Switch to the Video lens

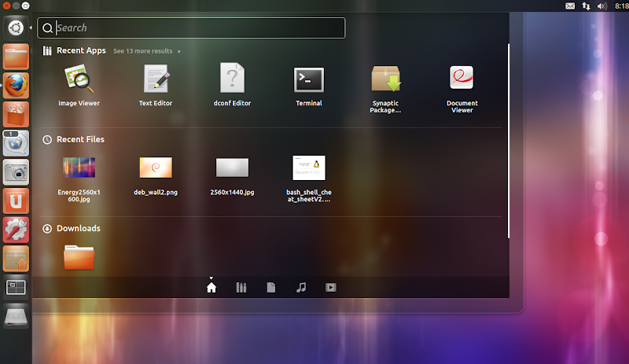pyautogui.click(x=331, y=287)
